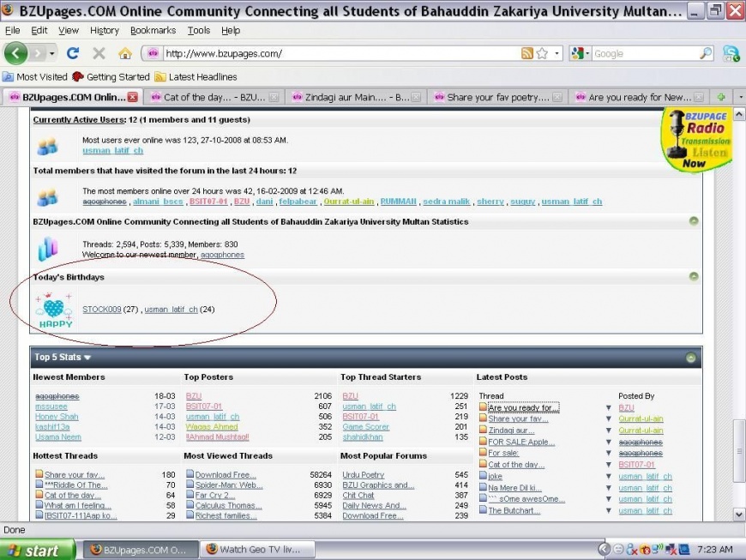Image resolution: width=746 pixels, height=560 pixels.
Task: Close the BZUpages.COM Online tab
Action: pos(133,97)
